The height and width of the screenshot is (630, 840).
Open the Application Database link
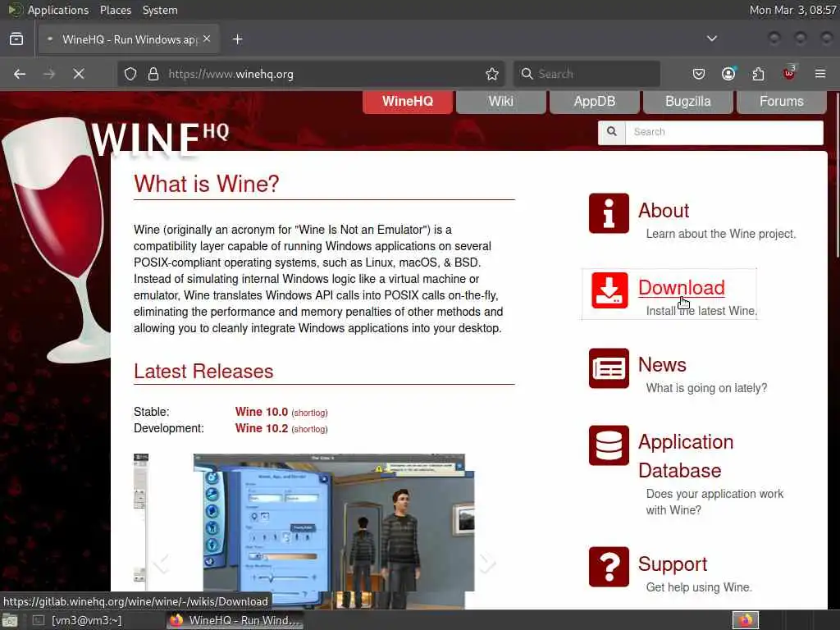coord(685,456)
